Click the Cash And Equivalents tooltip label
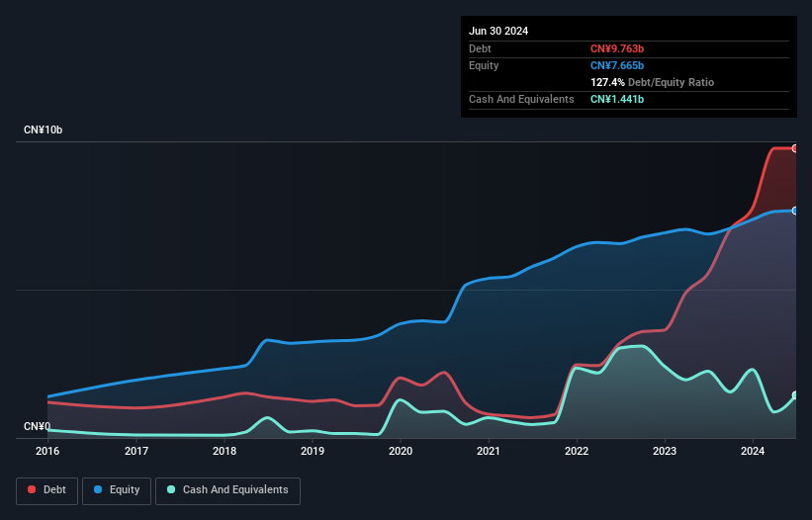The image size is (812, 520). (521, 99)
